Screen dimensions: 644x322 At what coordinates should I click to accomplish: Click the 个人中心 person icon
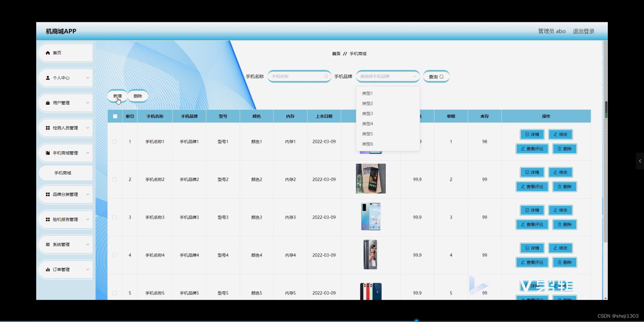point(48,77)
